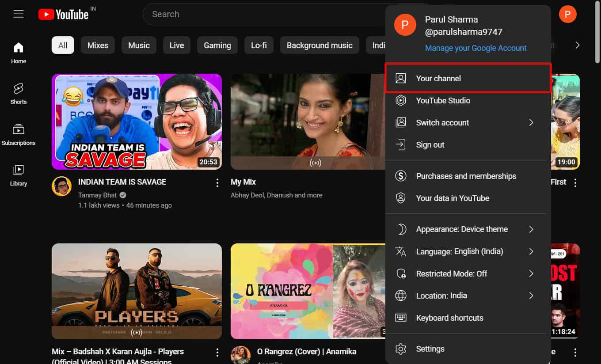
Task: Expand the Switch account submenu
Action: tap(442, 122)
